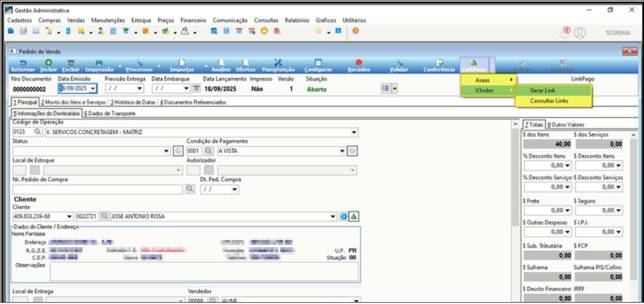Expand the Data Emissão date dropdown
This screenshot has width=644, height=304.
pos(93,89)
